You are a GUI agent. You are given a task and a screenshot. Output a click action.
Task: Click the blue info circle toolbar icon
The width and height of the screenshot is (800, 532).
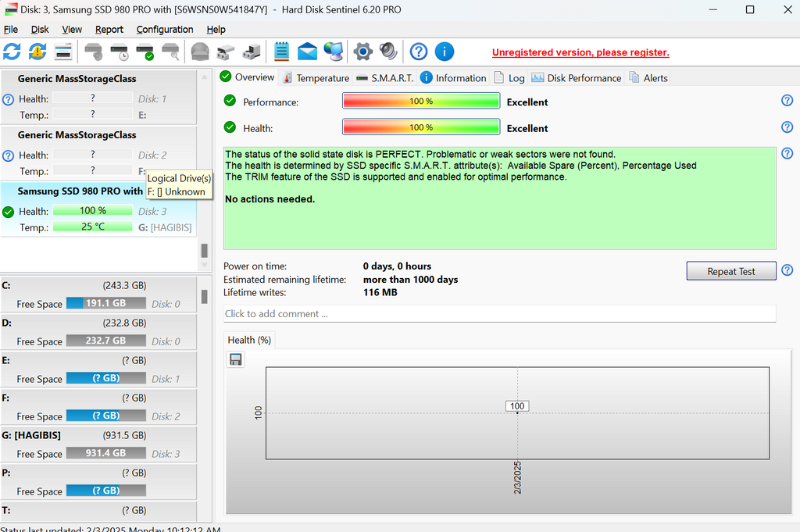[x=445, y=52]
